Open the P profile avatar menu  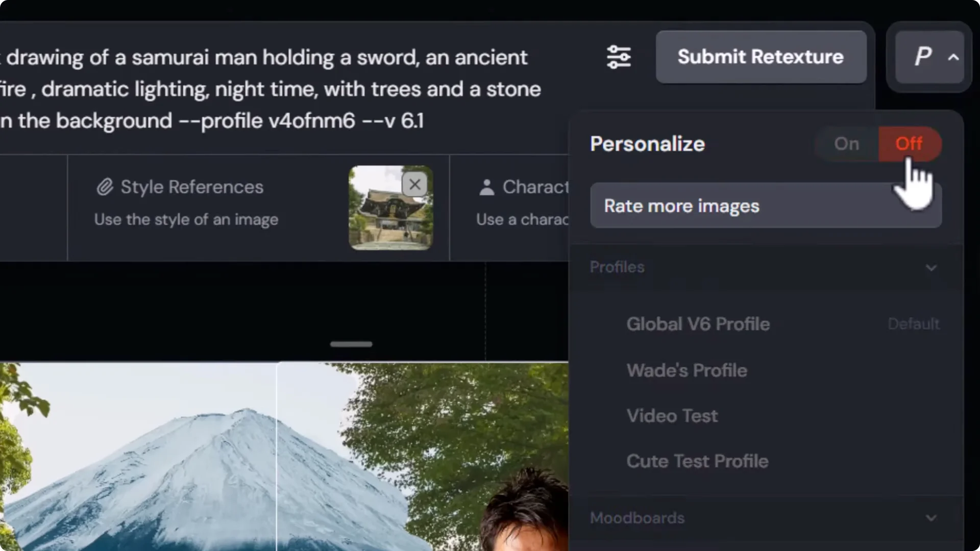click(x=922, y=57)
